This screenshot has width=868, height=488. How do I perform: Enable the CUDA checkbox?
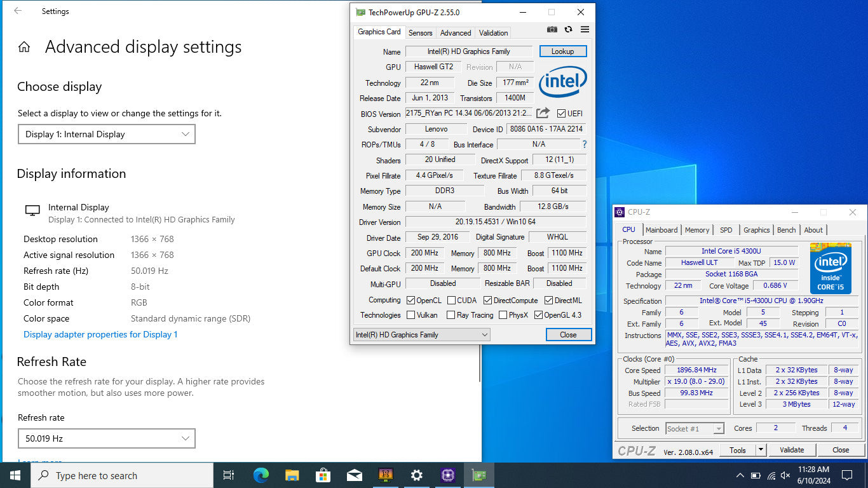coord(451,301)
